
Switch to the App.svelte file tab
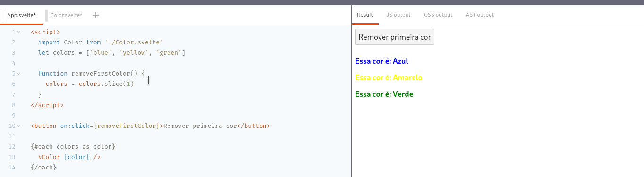click(22, 15)
